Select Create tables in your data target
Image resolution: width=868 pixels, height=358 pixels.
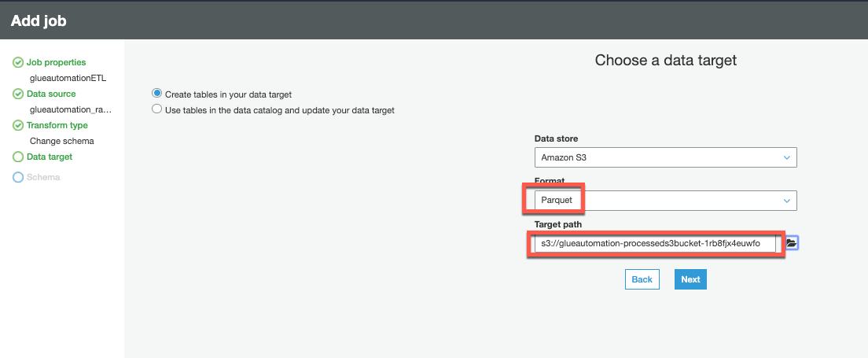[x=156, y=94]
